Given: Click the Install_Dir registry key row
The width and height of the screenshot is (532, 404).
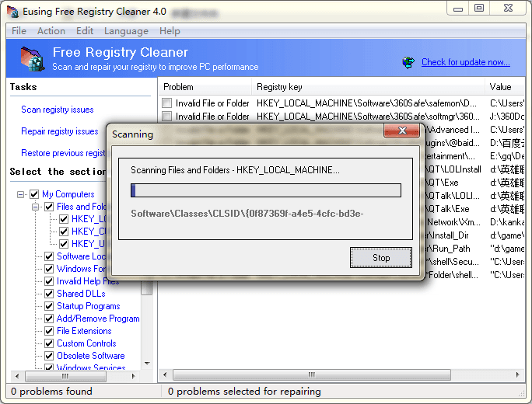Looking at the screenshot, I should (448, 235).
